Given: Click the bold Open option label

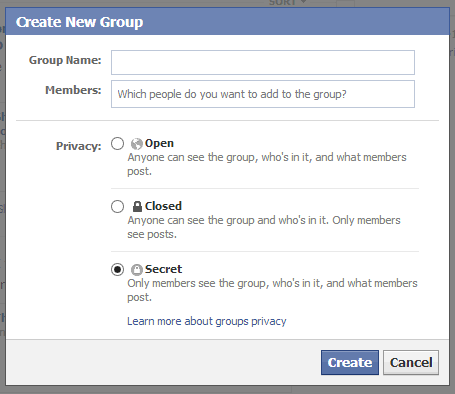Looking at the screenshot, I should coord(159,143).
